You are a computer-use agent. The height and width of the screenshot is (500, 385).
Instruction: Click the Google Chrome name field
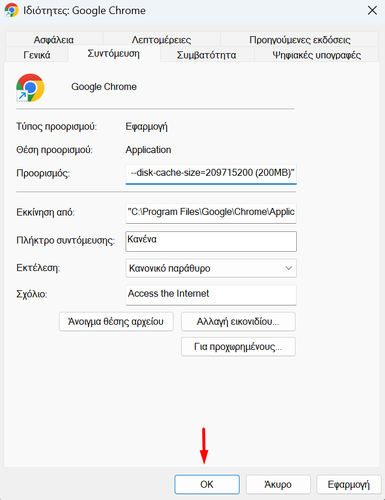point(104,87)
